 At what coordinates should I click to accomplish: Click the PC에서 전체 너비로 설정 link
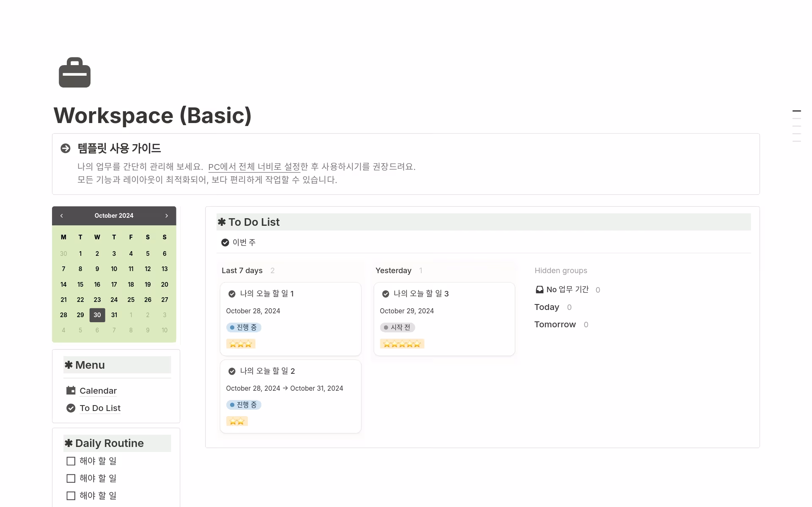(x=254, y=167)
